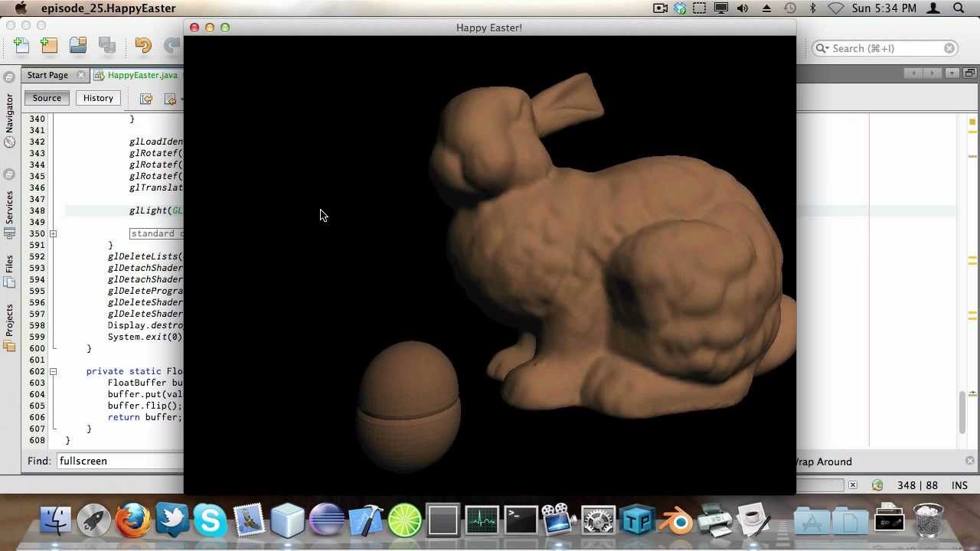Click line number 598 in the gutter
Screen dimensions: 980x551
pyautogui.click(x=37, y=325)
